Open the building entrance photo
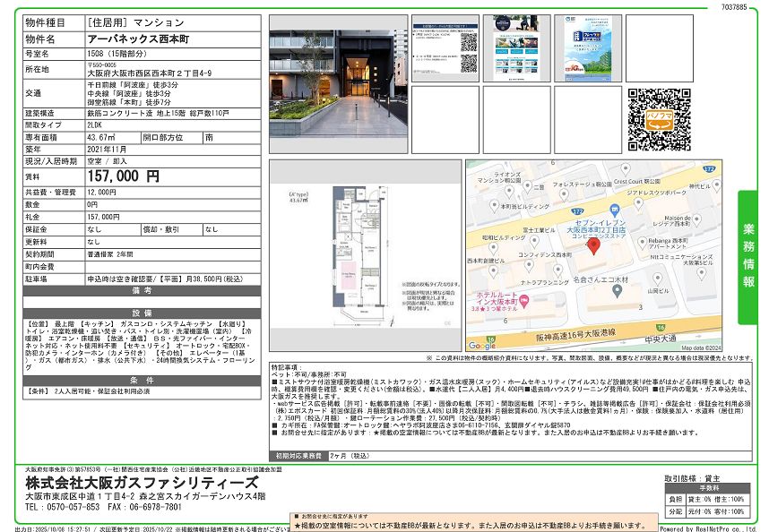 pos(338,82)
